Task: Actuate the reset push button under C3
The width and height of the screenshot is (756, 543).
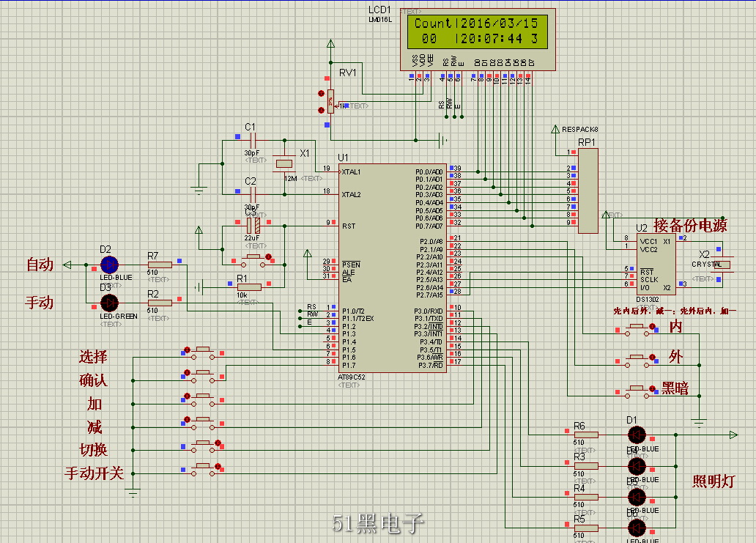Action: 253,261
